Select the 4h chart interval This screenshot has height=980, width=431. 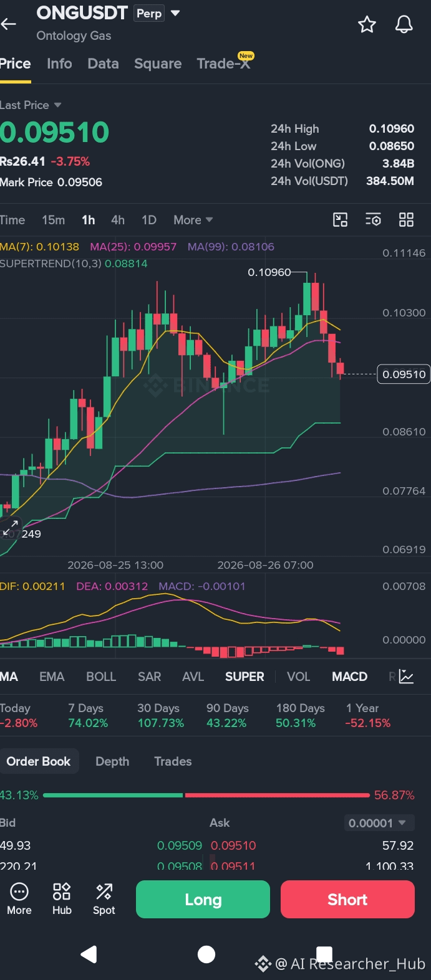pyautogui.click(x=118, y=220)
